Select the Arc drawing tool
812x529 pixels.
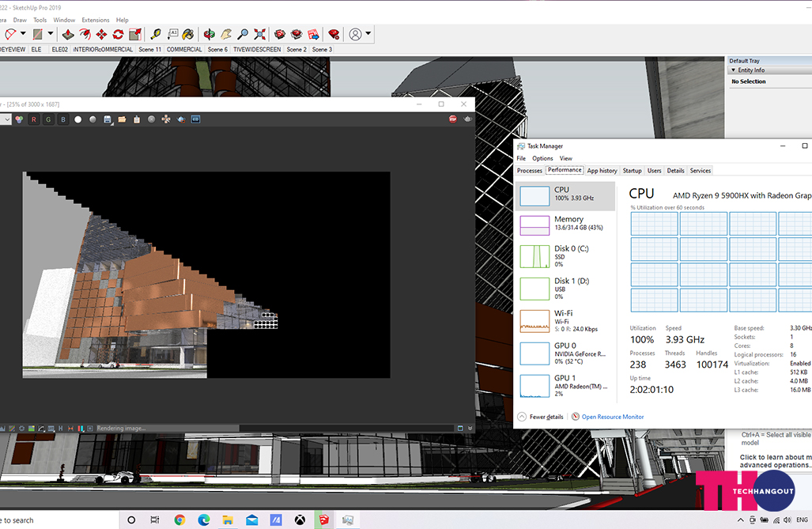(9, 35)
